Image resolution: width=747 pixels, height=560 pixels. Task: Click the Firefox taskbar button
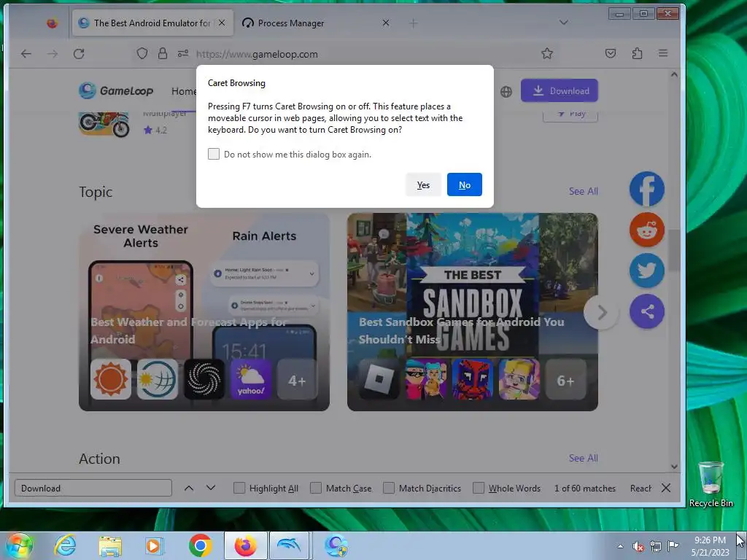click(x=245, y=545)
